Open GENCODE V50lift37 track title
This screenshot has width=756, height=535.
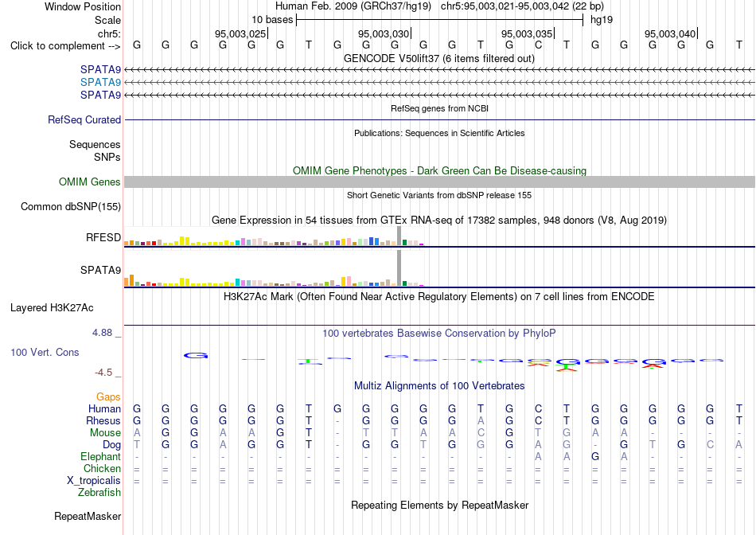click(438, 58)
